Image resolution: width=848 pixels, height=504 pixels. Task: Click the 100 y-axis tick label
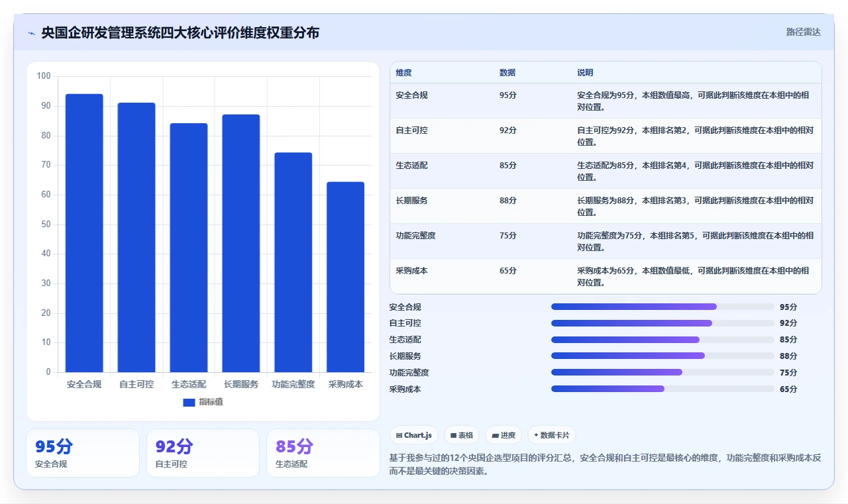[x=44, y=76]
